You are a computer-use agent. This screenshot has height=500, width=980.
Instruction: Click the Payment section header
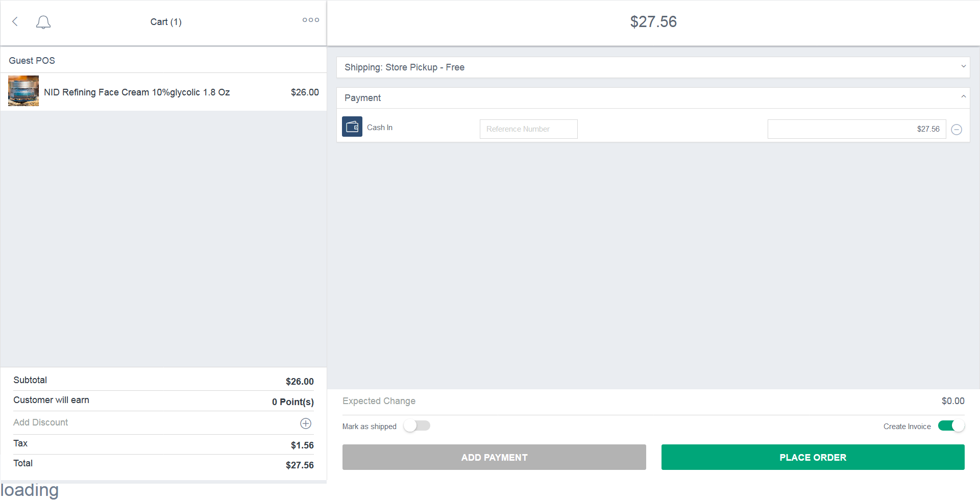tap(653, 98)
